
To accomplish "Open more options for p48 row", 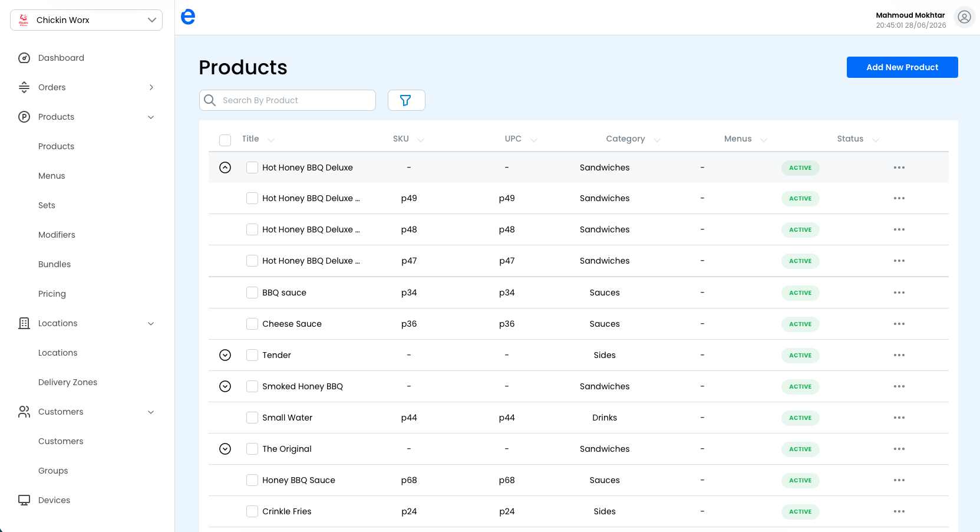I will [x=899, y=229].
